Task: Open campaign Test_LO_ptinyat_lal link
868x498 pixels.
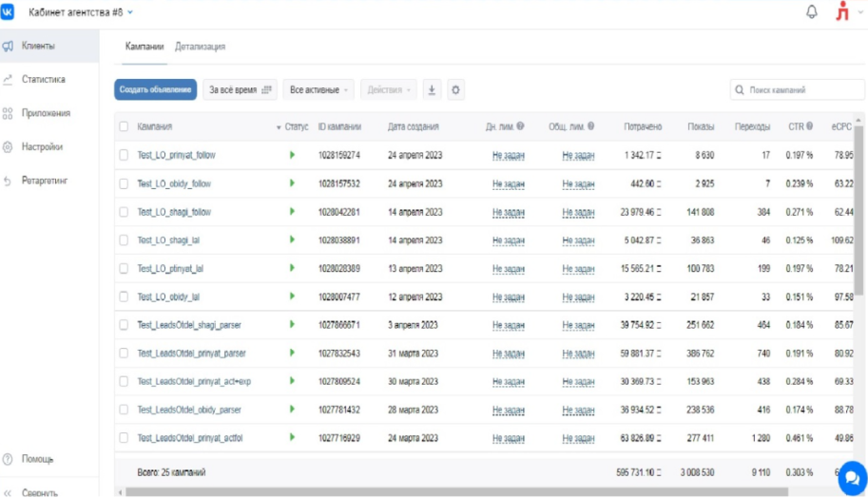Action: point(170,268)
